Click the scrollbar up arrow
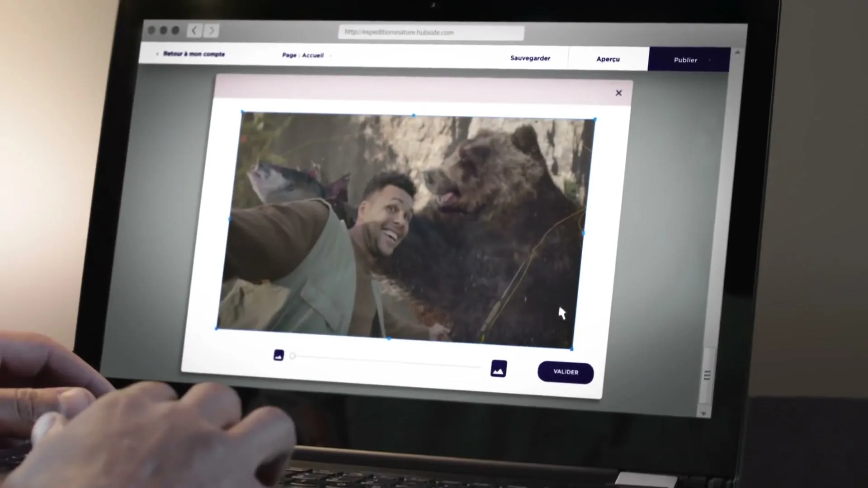 [737, 53]
